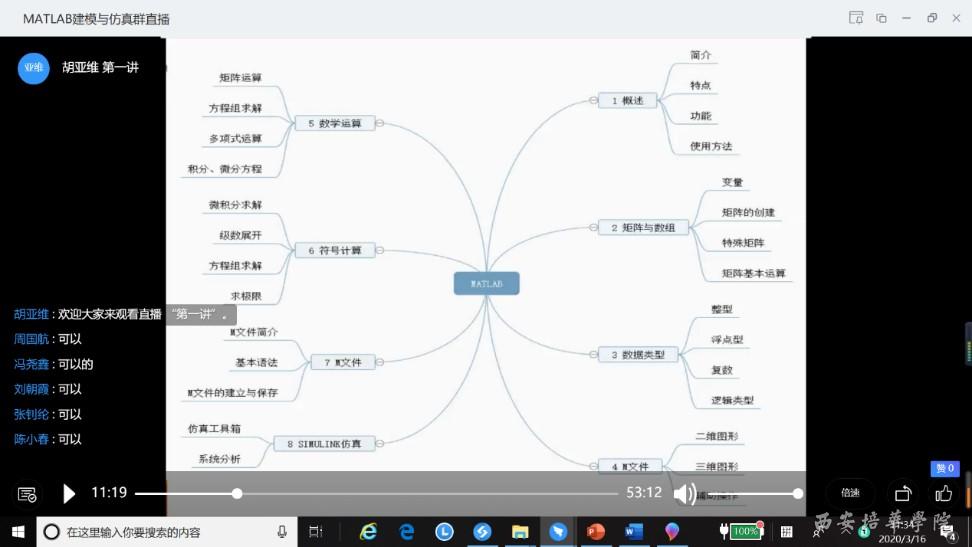Open File Explorer from the taskbar
This screenshot has width=972, height=547.
click(520, 532)
